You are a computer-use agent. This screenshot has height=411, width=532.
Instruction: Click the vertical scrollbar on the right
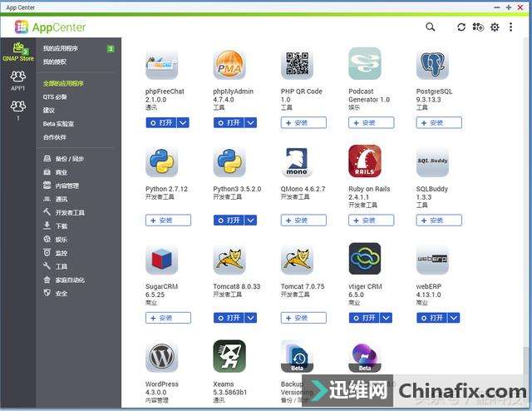pyautogui.click(x=526, y=208)
